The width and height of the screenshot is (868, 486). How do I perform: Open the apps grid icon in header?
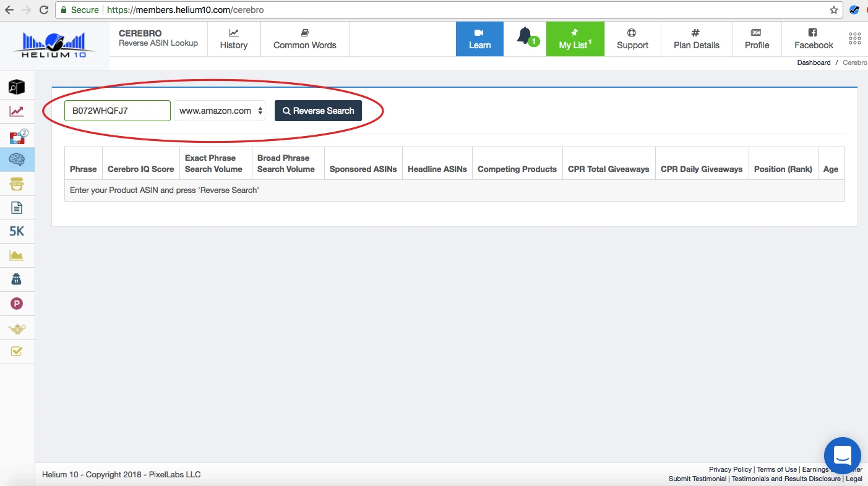854,38
